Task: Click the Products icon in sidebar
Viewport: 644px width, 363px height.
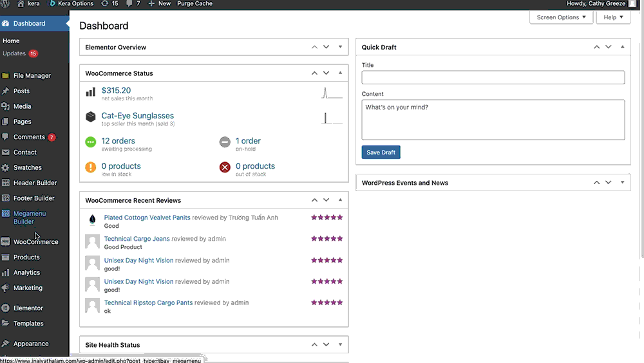Action: (x=5, y=257)
